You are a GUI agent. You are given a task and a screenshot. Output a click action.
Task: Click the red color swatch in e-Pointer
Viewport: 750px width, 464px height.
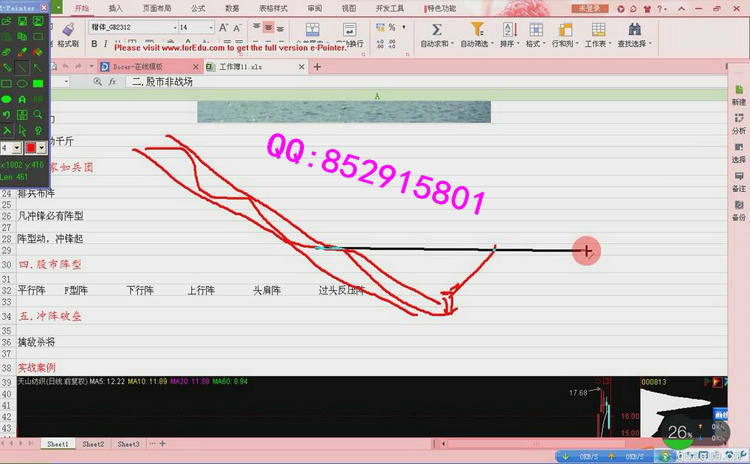[30, 147]
